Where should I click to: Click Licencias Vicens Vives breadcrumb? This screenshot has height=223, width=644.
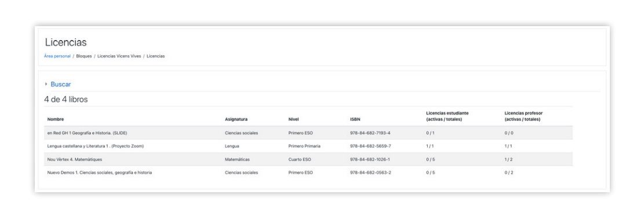tap(119, 56)
